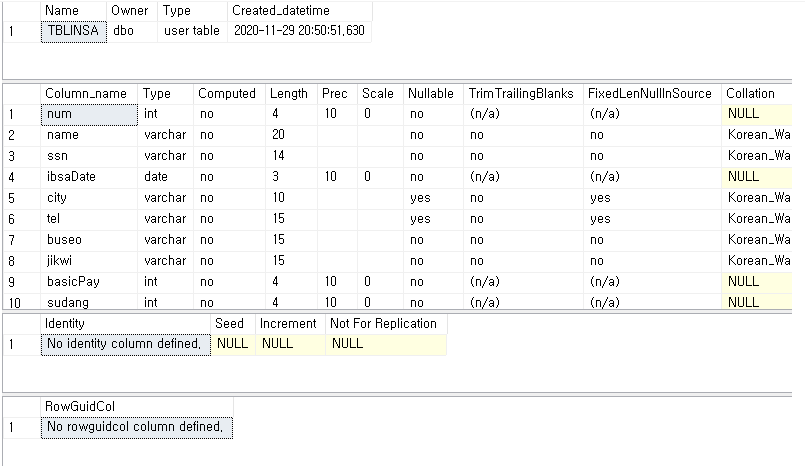Click FixedLenNullInSource 'yes' in city row

(x=652, y=199)
